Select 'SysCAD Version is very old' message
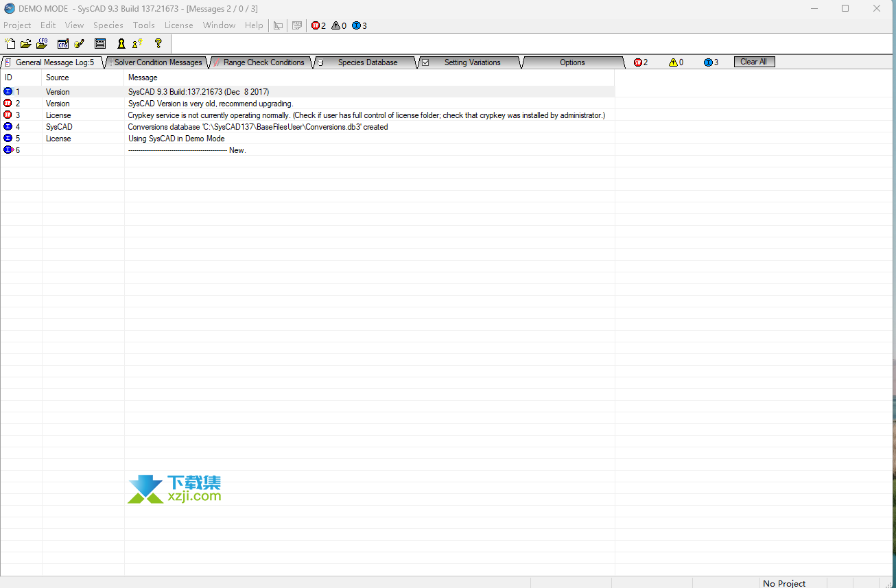 tap(211, 104)
